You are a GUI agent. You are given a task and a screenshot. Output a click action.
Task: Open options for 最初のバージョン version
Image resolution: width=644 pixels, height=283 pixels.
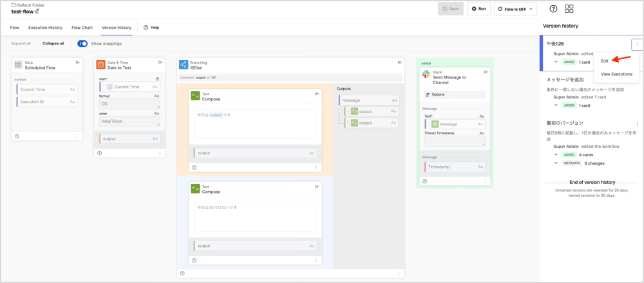[638, 124]
